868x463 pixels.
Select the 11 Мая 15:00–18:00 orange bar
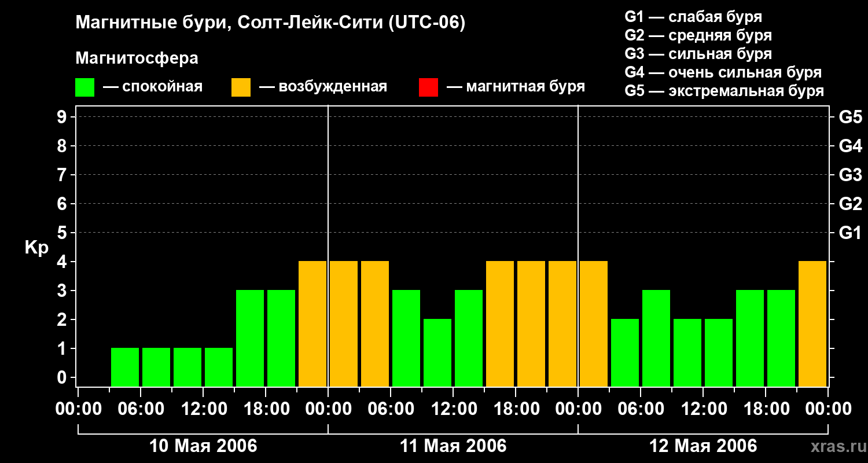(500, 324)
